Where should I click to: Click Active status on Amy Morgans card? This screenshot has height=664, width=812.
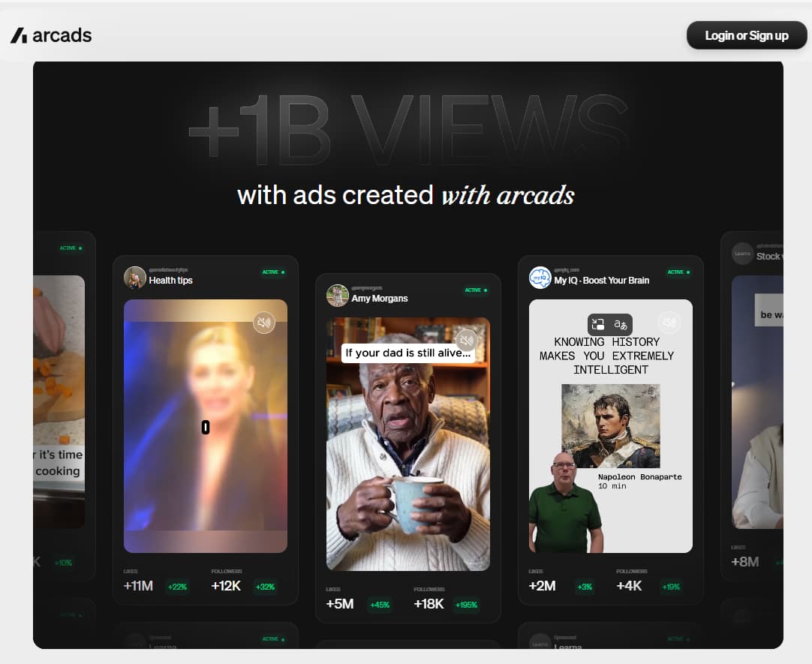point(476,290)
